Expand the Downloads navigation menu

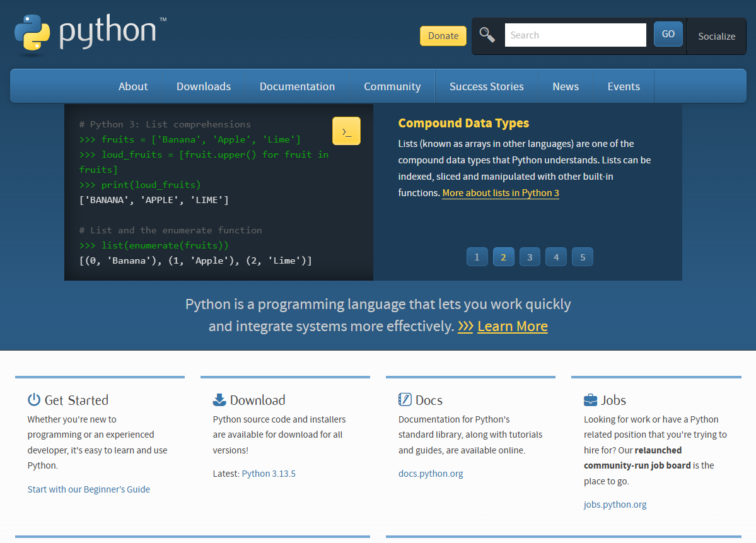click(x=203, y=86)
